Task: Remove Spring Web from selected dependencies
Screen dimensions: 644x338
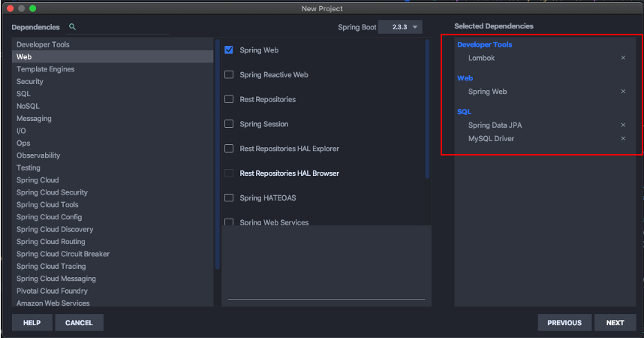Action: pyautogui.click(x=623, y=92)
